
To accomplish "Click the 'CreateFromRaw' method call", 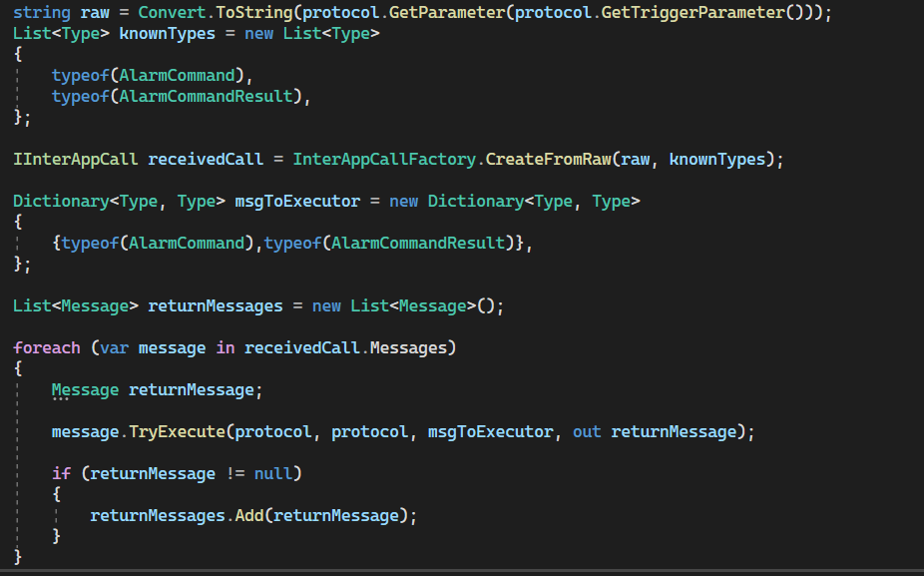I will click(x=548, y=159).
